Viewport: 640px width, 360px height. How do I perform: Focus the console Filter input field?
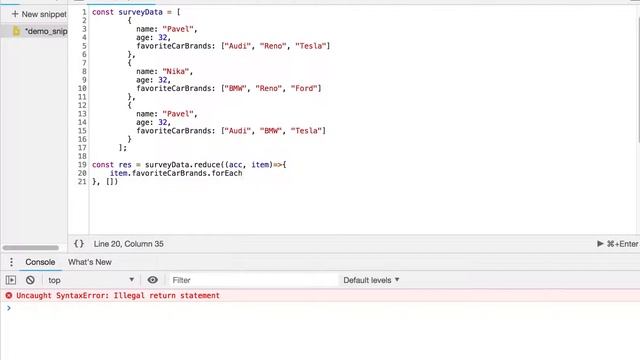(253, 280)
